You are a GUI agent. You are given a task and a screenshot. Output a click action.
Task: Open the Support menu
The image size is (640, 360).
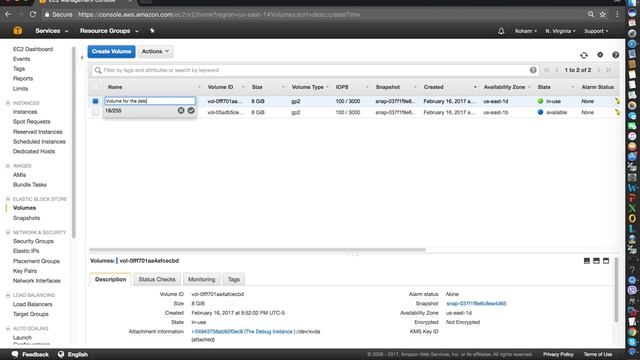coord(596,31)
